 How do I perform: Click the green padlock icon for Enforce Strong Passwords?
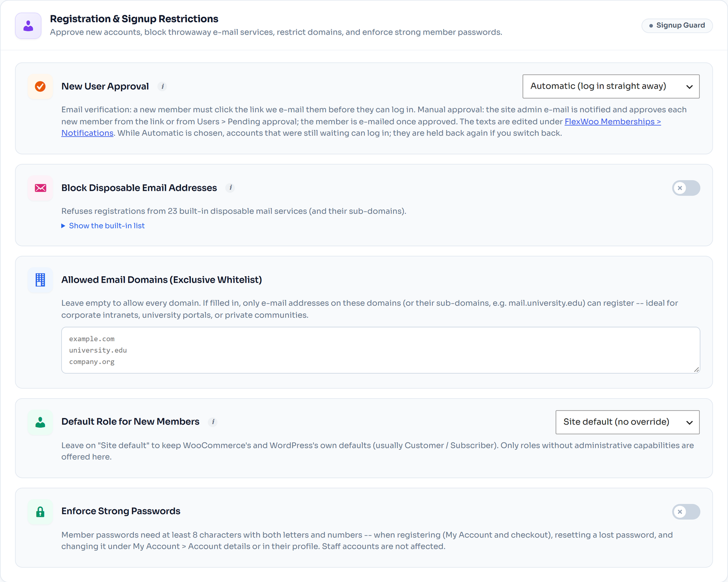pyautogui.click(x=40, y=512)
